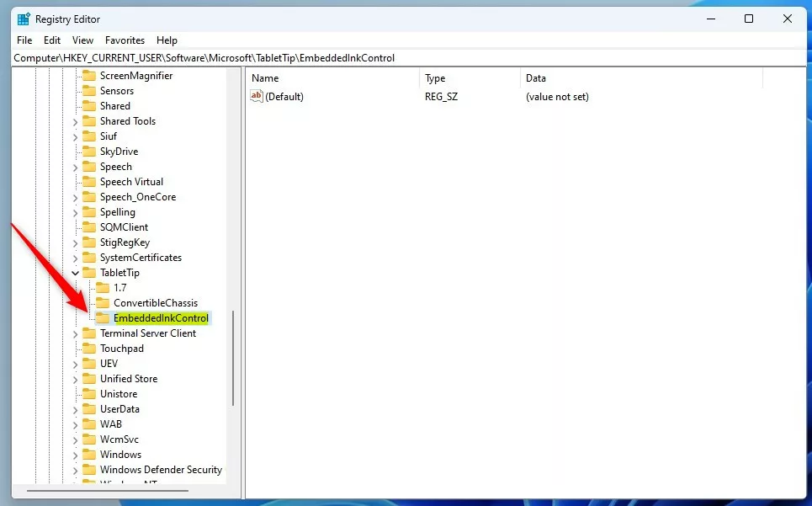Expand the UserData key

tap(75, 410)
